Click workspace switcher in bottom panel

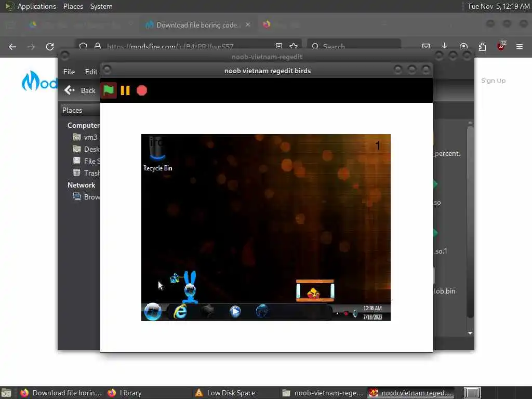(472, 393)
